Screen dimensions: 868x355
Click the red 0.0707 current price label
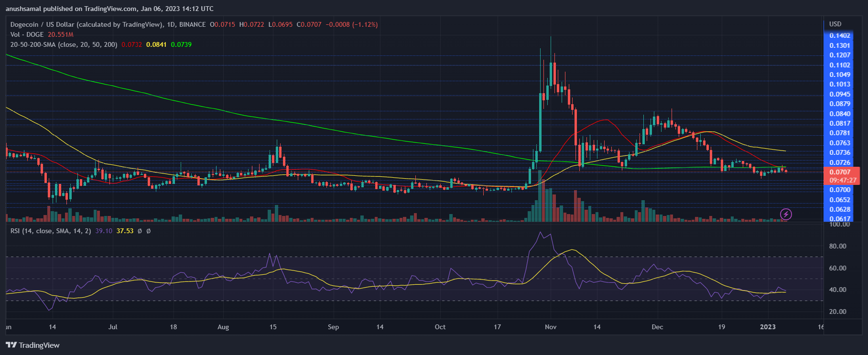click(840, 172)
